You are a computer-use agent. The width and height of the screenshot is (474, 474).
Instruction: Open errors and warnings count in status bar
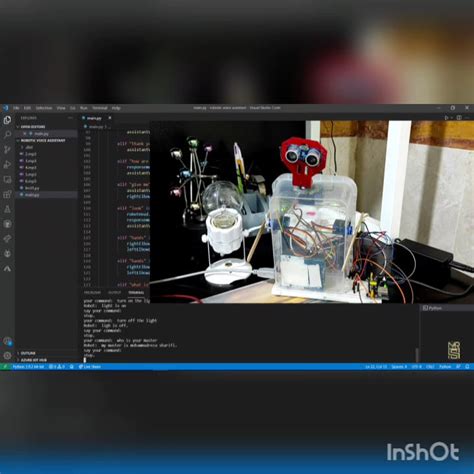click(x=57, y=367)
